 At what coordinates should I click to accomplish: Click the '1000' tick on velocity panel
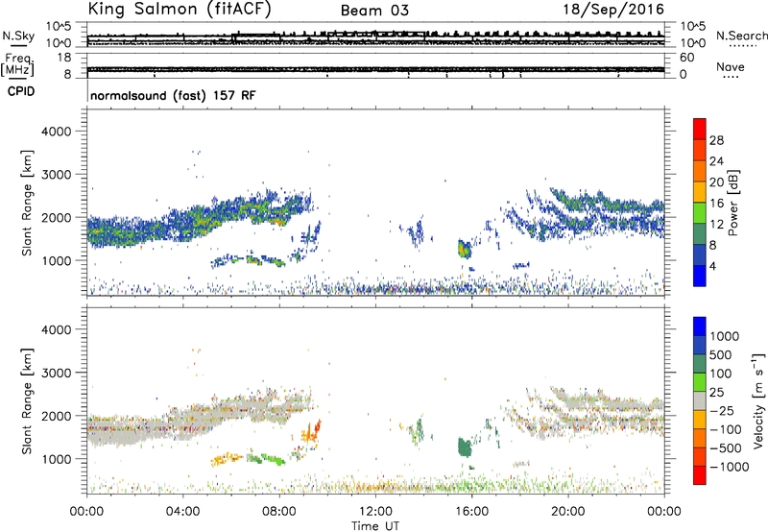(57, 459)
